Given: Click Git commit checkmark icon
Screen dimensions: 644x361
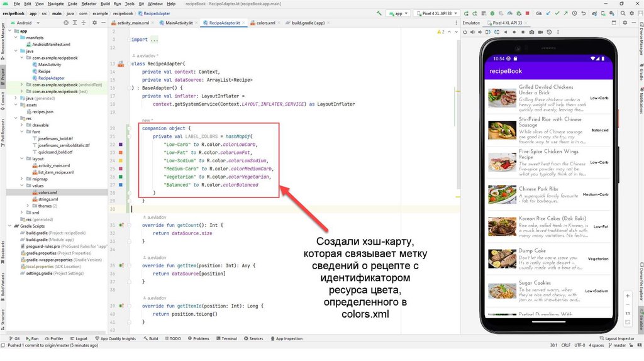Looking at the screenshot, I should (557, 13).
